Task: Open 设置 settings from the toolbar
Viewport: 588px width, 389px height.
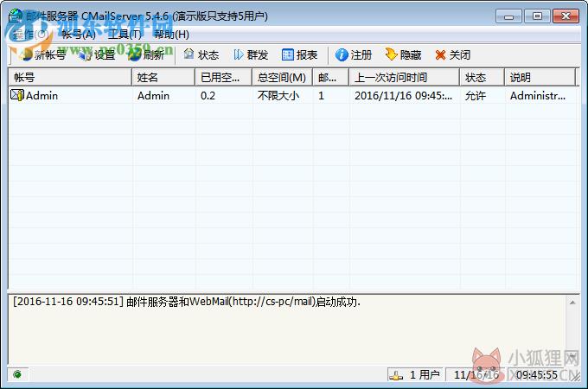Action: click(x=97, y=55)
